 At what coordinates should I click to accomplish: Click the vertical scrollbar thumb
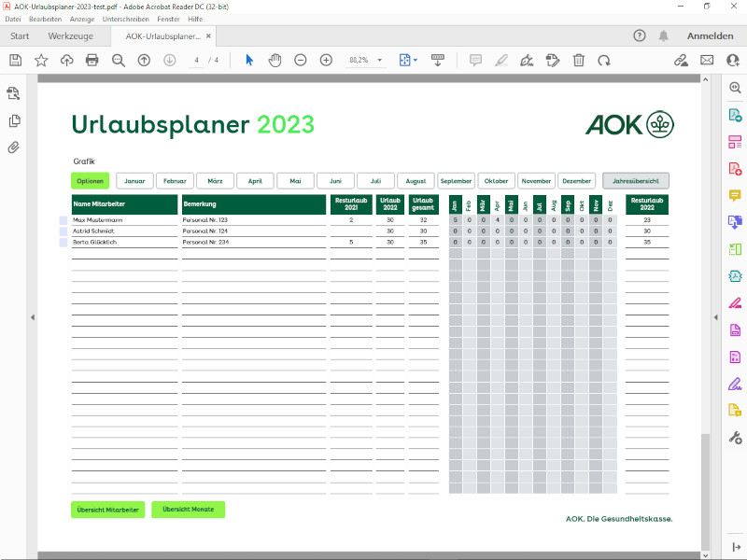click(x=706, y=492)
